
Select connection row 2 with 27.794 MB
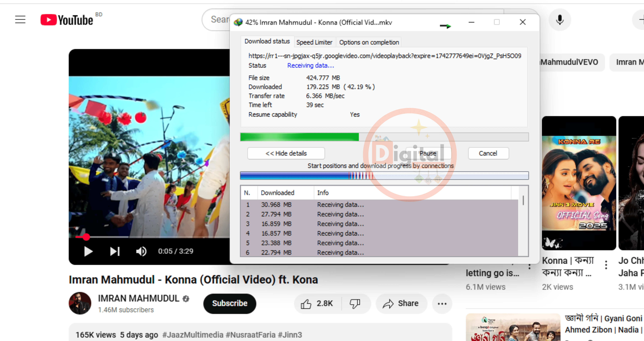(x=379, y=214)
